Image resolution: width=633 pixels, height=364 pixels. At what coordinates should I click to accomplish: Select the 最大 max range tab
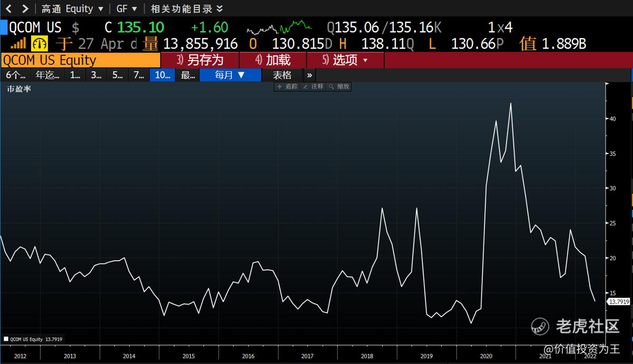click(188, 75)
